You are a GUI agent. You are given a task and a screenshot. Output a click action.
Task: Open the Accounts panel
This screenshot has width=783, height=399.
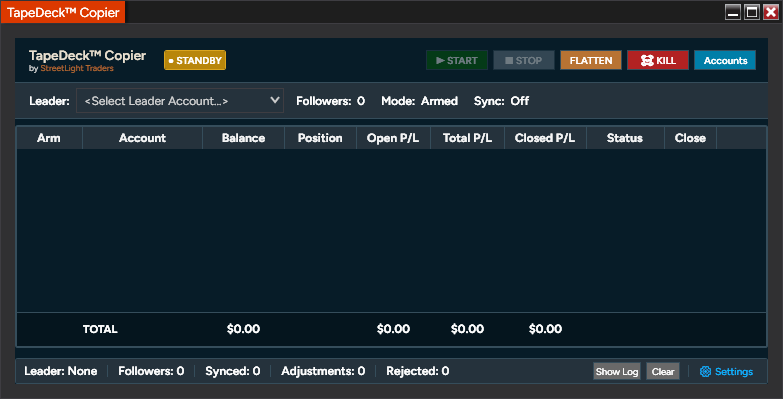coord(725,60)
